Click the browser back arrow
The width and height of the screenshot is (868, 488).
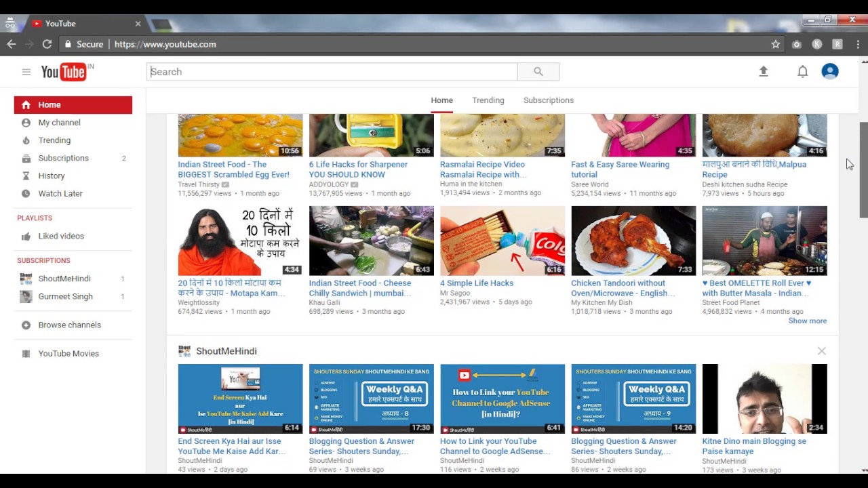coord(12,44)
